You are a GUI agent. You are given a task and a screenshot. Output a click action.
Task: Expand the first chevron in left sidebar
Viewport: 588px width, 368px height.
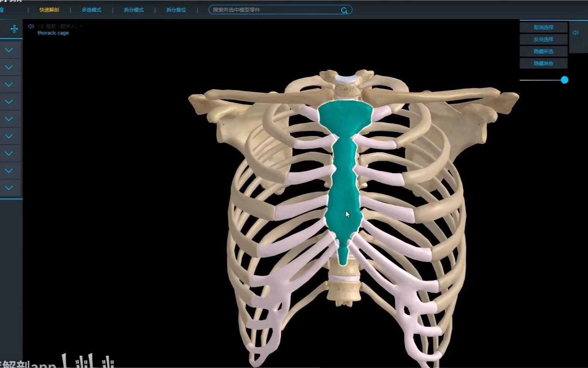(9, 50)
